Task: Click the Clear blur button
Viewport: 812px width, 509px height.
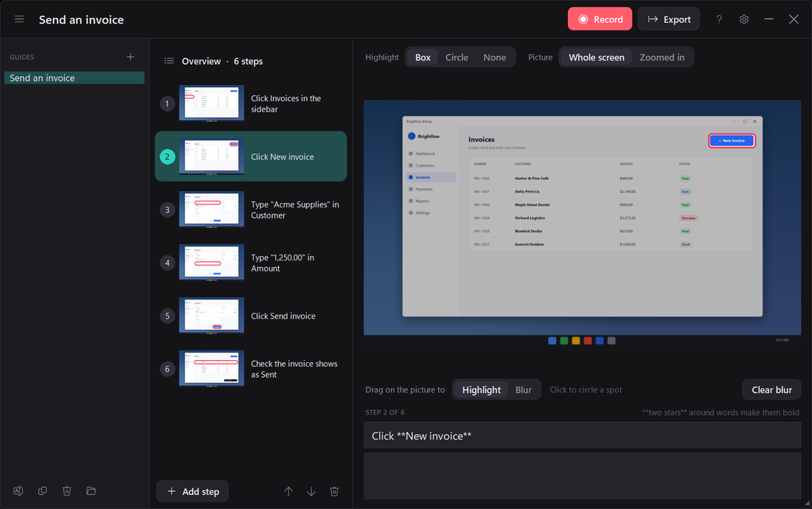Action: [771, 390]
